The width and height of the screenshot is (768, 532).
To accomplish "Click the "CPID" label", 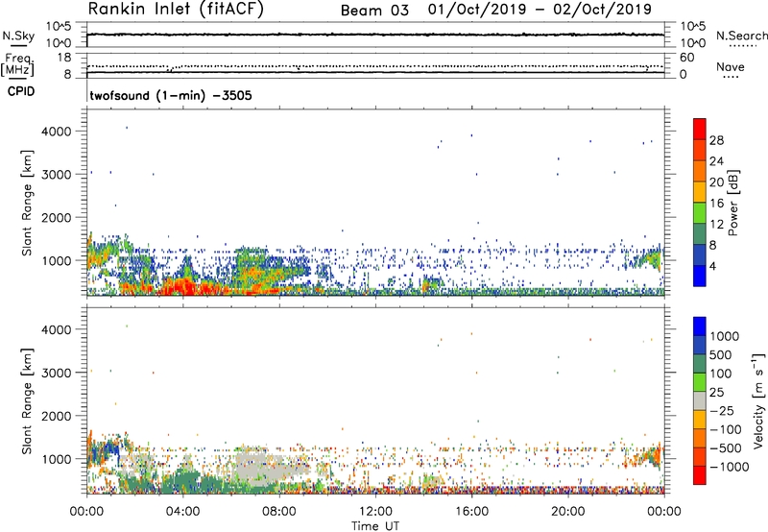I will pyautogui.click(x=21, y=91).
